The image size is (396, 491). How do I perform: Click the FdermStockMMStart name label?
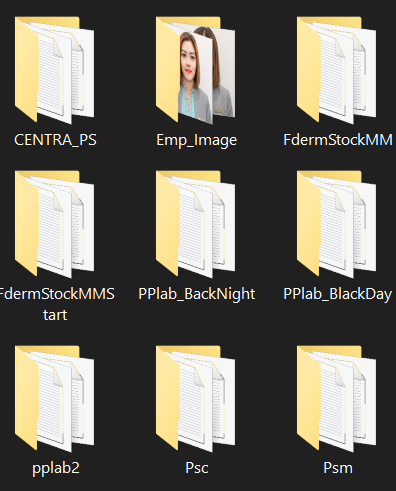tap(56, 304)
